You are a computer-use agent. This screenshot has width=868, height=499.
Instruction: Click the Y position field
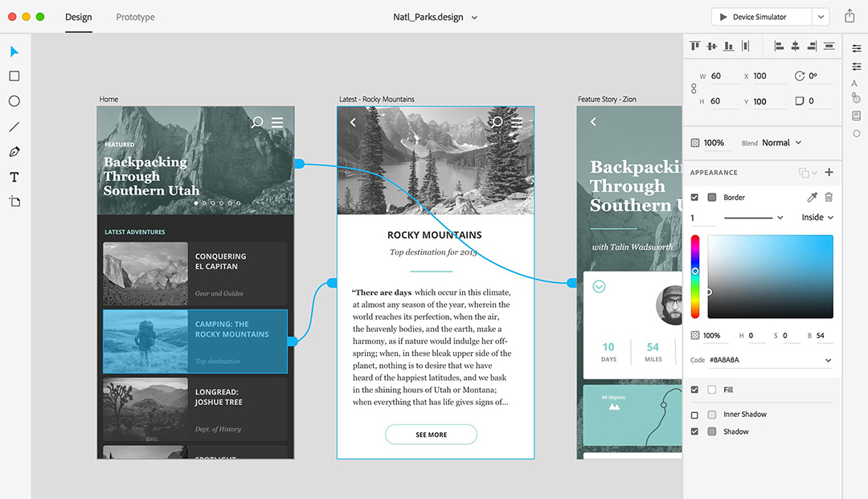coord(769,102)
